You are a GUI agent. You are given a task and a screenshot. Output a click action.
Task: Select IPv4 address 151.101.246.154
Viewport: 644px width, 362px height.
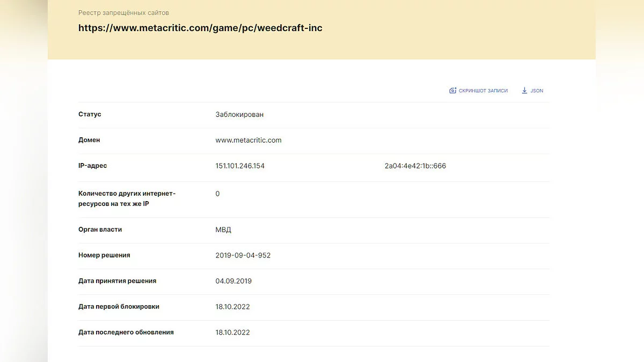(240, 166)
